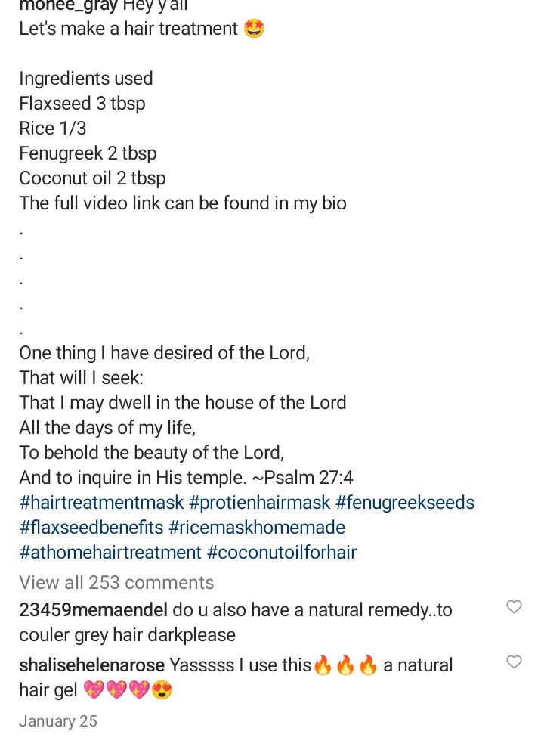
Task: Open hashtag #ricemaskhomemade
Action: click(257, 528)
